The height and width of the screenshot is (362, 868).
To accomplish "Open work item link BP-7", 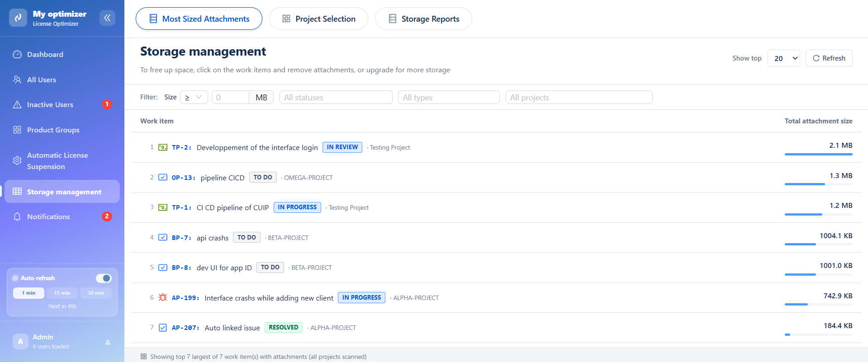I will [x=181, y=238].
